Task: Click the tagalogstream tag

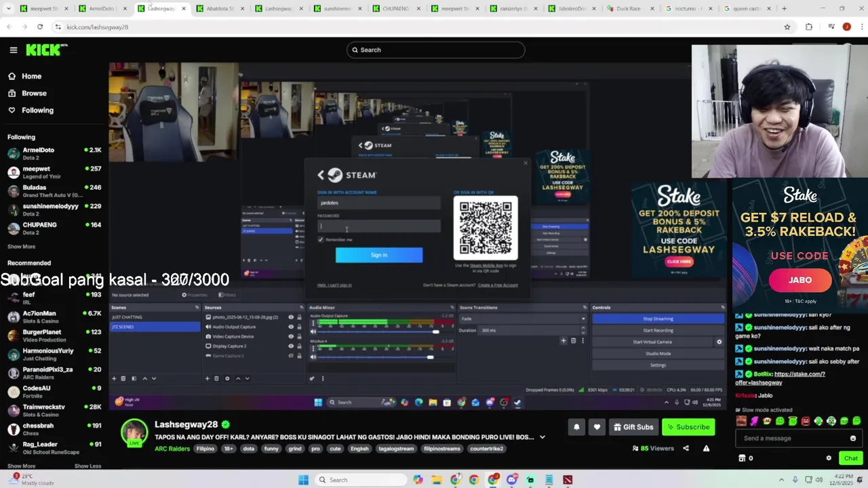Action: pyautogui.click(x=396, y=449)
